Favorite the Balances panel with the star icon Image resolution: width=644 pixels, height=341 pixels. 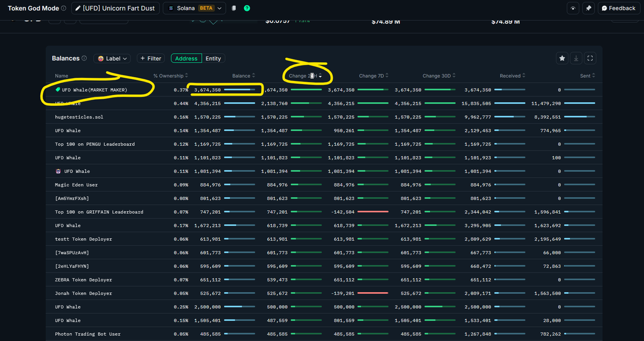pos(562,58)
